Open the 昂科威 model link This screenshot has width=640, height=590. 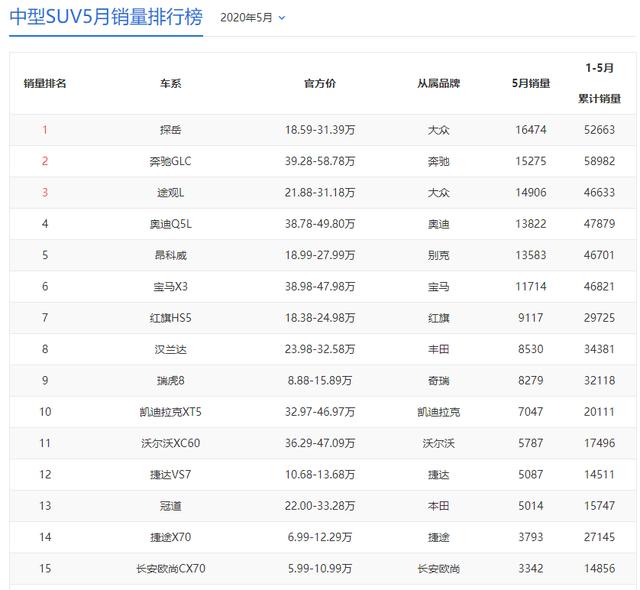click(x=171, y=255)
